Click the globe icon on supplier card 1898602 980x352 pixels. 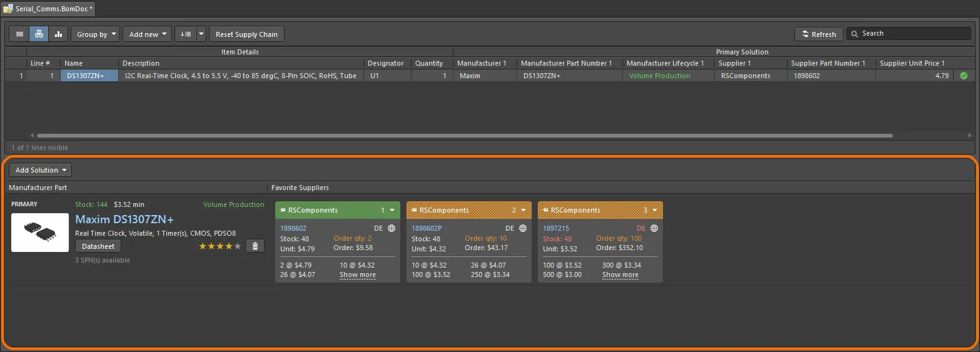pyautogui.click(x=391, y=228)
